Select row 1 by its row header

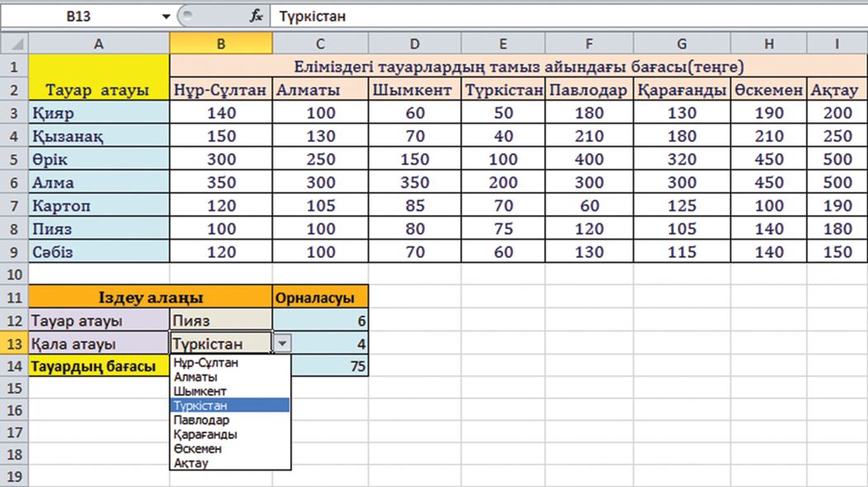[x=14, y=66]
